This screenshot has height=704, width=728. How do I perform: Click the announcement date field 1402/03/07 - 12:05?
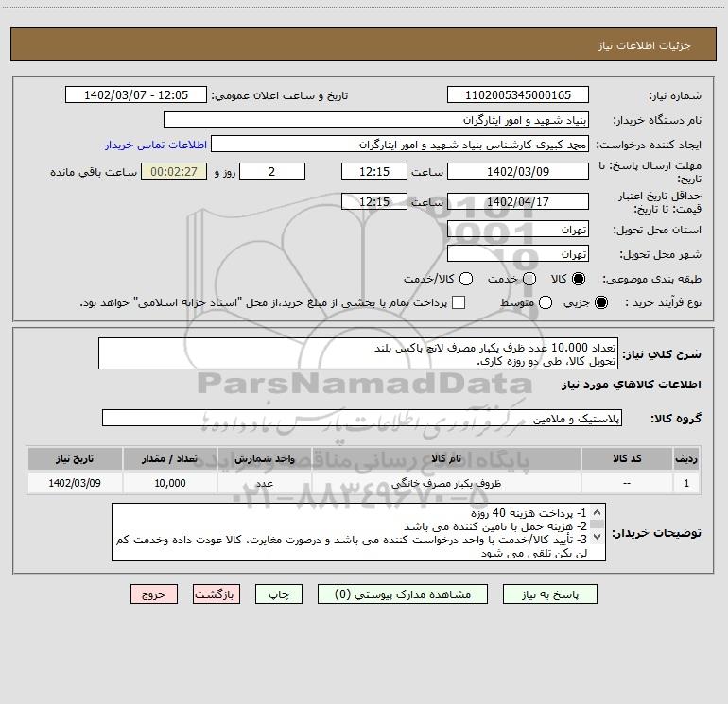[136, 94]
